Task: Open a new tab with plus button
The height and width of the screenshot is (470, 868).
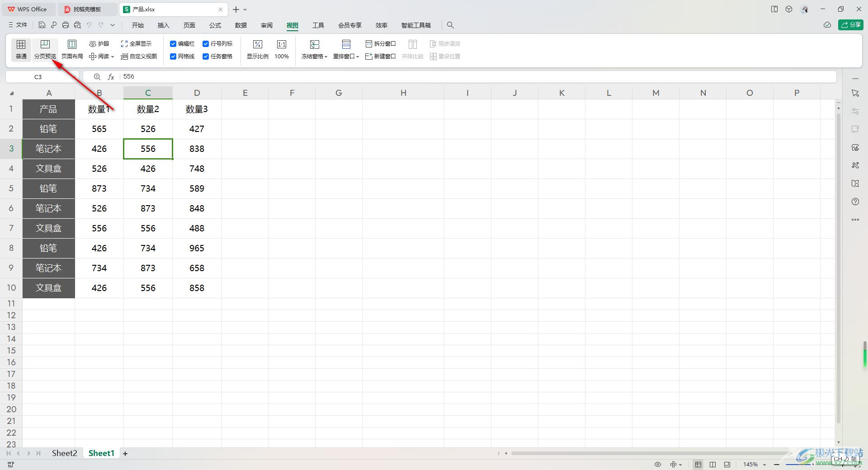Action: [x=236, y=9]
